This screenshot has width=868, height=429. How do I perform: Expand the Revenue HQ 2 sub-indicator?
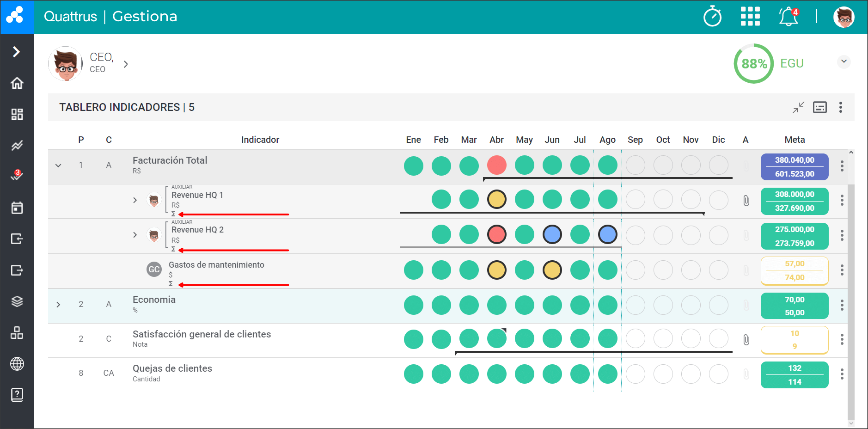coord(135,235)
